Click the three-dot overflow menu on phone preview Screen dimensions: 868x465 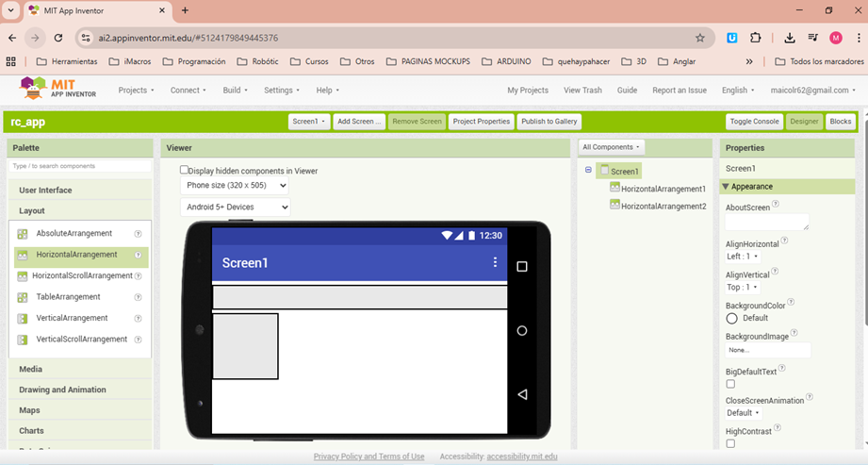(x=495, y=262)
